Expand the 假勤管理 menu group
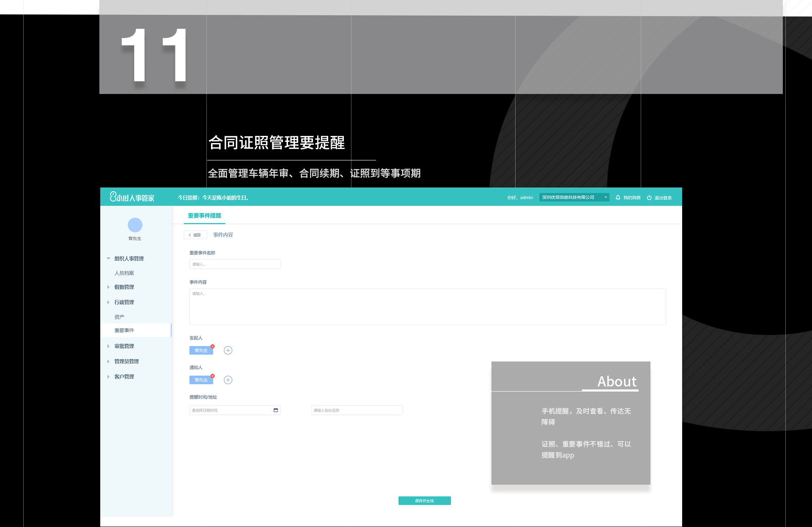Image resolution: width=812 pixels, height=527 pixels. pos(108,287)
